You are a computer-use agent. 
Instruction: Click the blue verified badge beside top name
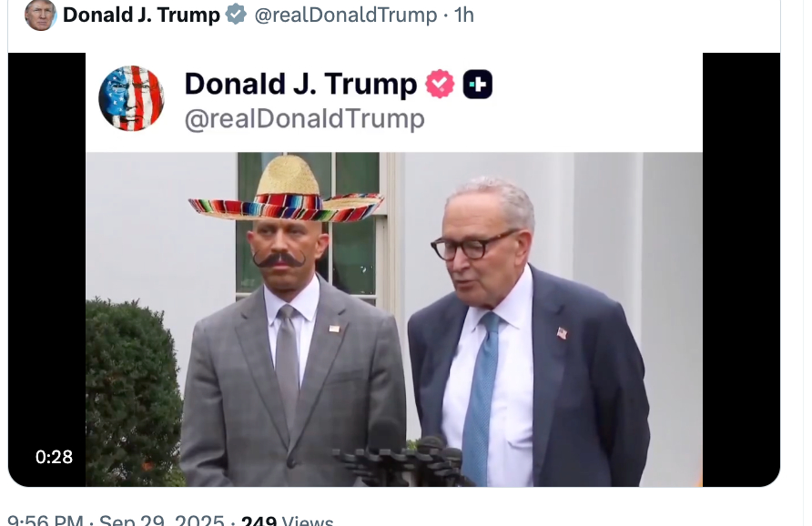(x=236, y=15)
